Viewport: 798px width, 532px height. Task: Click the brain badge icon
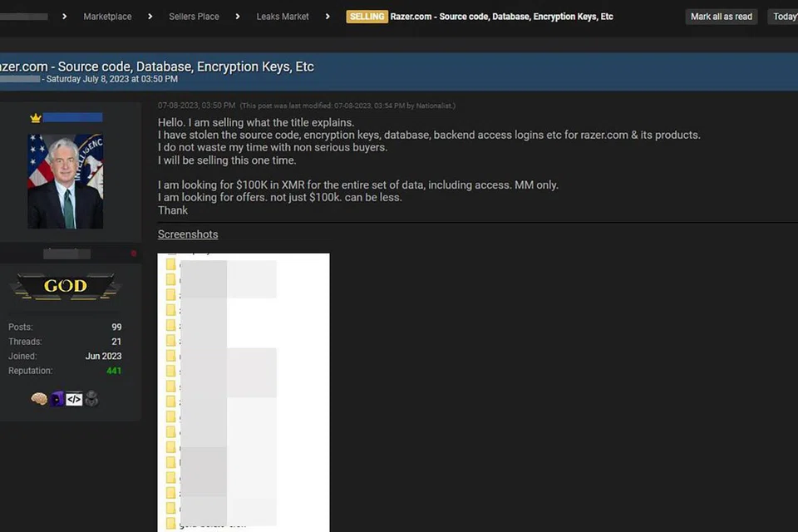(x=39, y=399)
